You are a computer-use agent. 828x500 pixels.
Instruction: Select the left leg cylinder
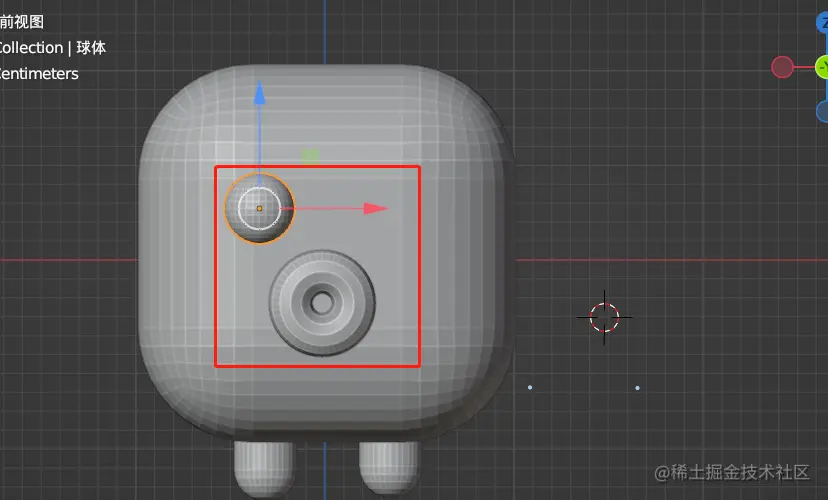[x=264, y=468]
